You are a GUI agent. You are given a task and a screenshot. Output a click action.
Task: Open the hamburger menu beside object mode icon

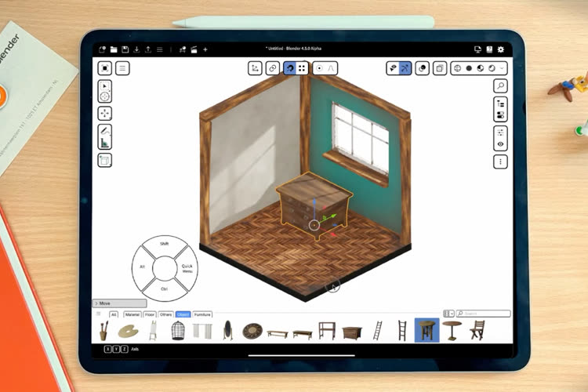pyautogui.click(x=122, y=68)
